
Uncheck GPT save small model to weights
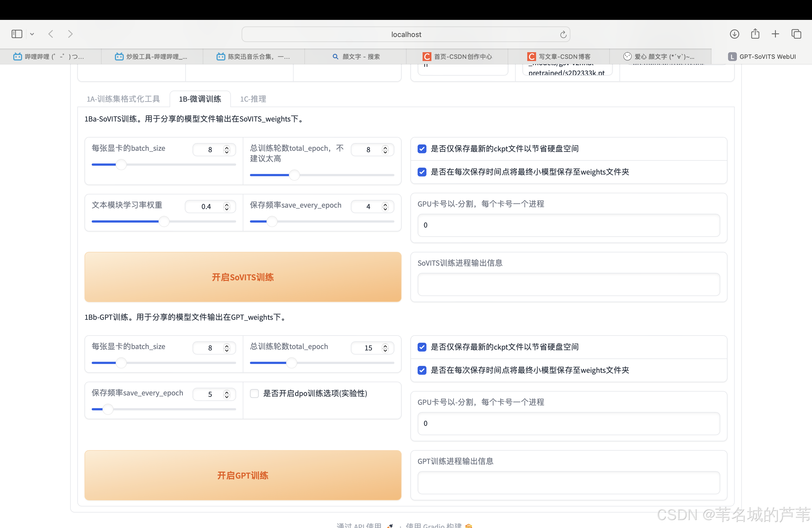coord(422,370)
